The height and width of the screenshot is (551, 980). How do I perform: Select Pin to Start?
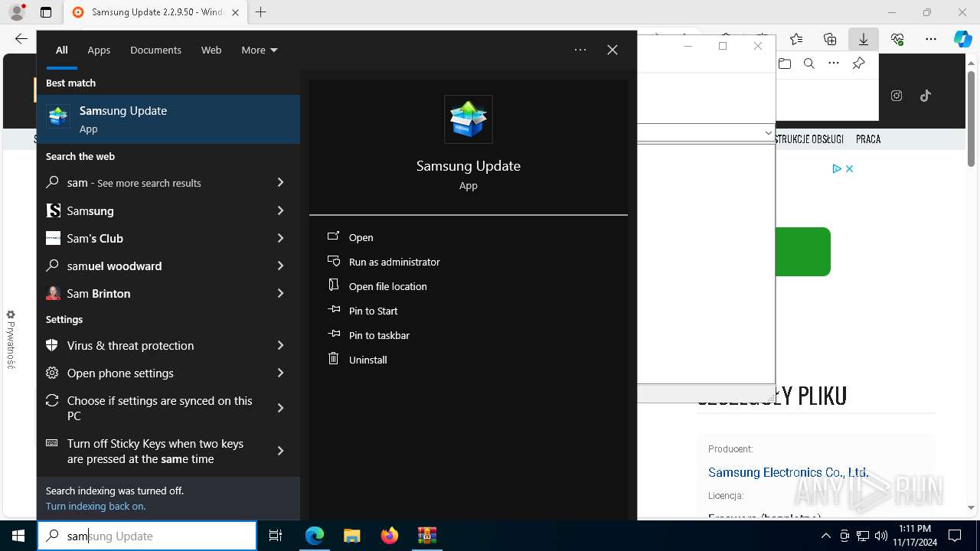tap(374, 311)
